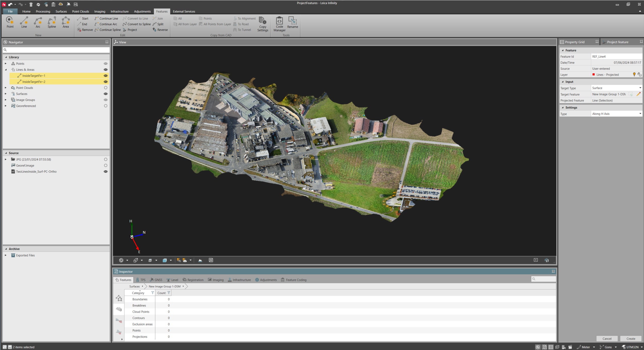Click the terrain icon in view toolbar

tap(200, 260)
